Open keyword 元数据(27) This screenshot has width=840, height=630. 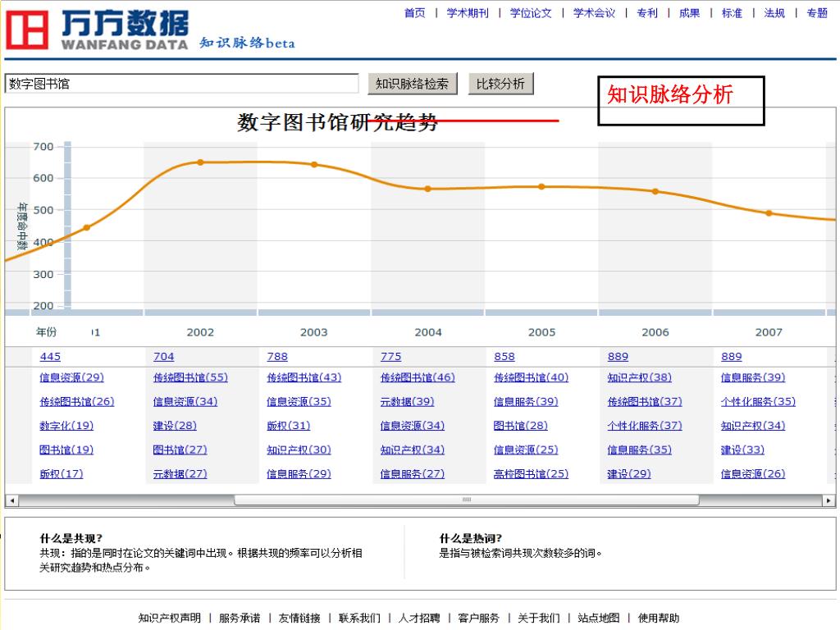point(180,473)
